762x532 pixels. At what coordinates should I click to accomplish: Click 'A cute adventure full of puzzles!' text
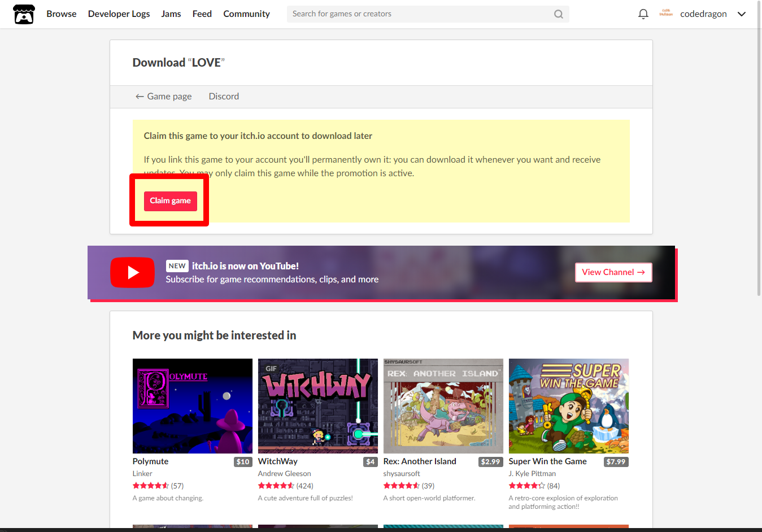(x=306, y=498)
